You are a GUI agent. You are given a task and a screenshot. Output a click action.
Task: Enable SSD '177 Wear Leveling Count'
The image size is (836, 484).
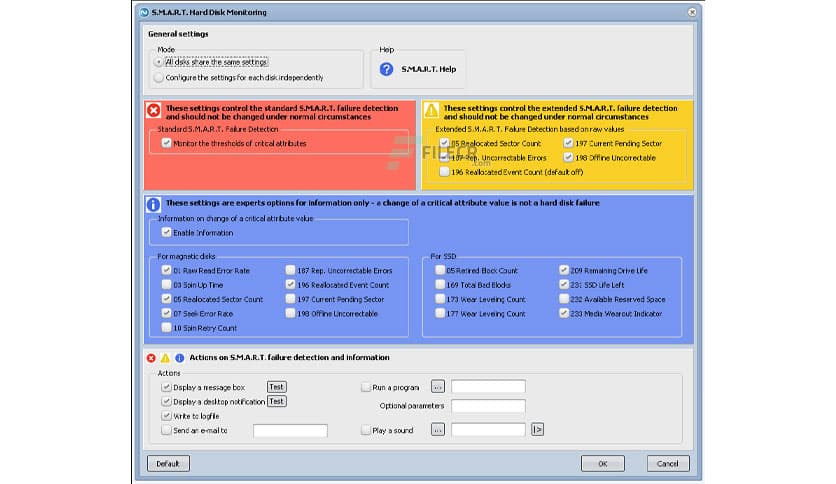440,314
